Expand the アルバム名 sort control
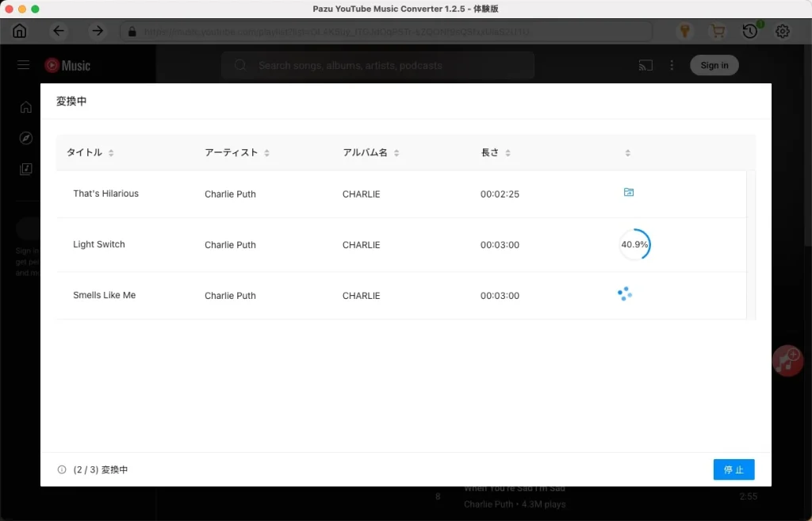Viewport: 812px width, 521px height. [396, 152]
